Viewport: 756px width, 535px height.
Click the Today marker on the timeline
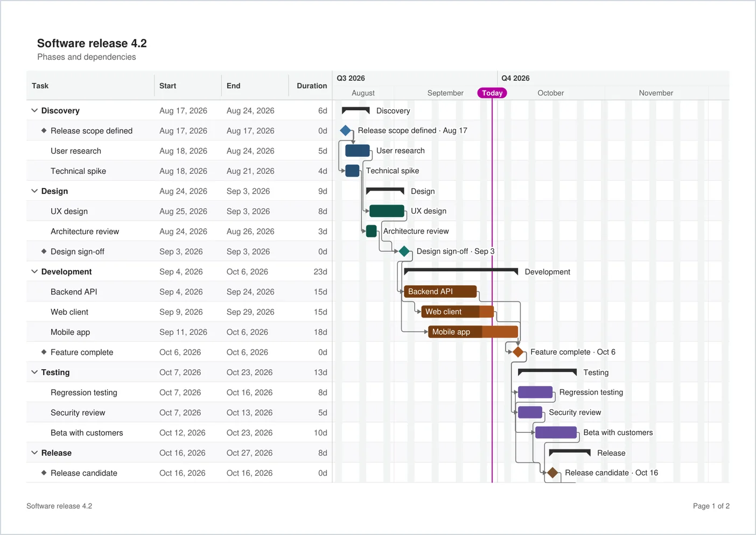(x=492, y=93)
